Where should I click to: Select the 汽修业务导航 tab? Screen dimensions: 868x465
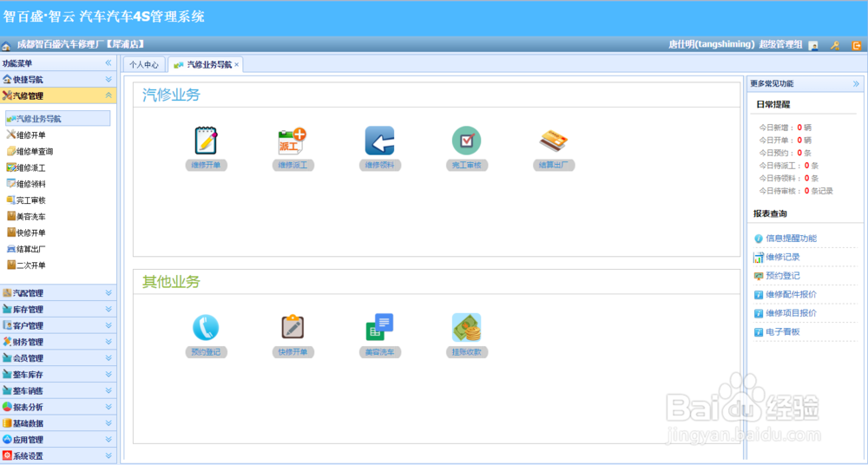tap(205, 64)
